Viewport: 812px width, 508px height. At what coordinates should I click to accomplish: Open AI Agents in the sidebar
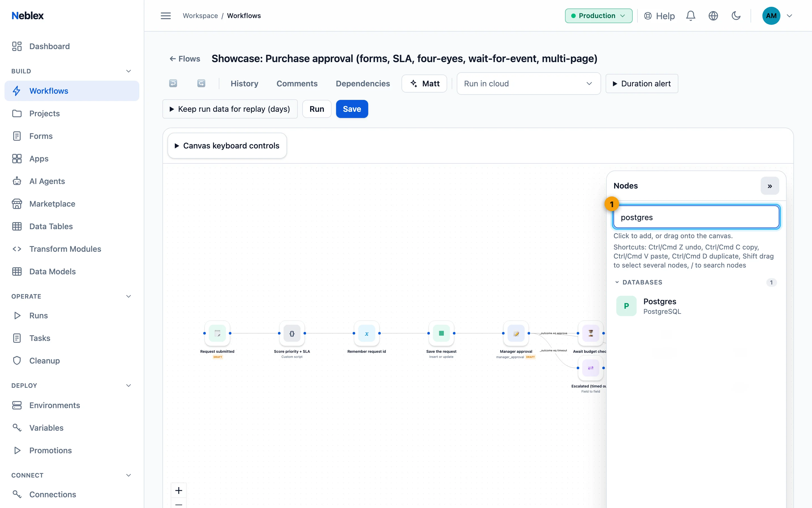[72, 181]
